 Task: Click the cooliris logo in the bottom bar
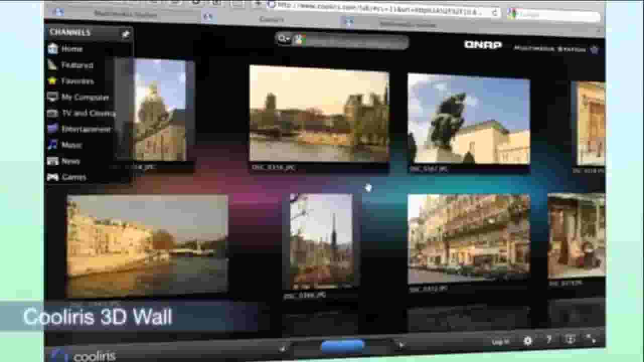pyautogui.click(x=84, y=355)
